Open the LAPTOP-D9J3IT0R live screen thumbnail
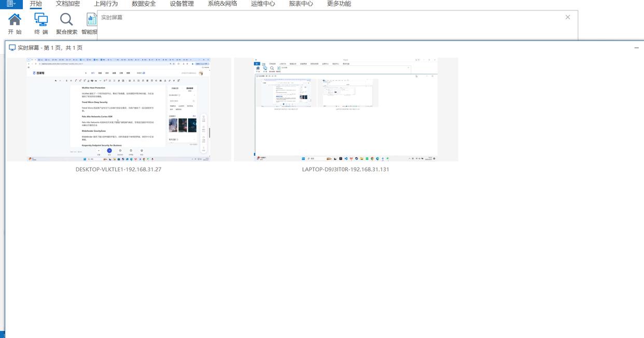Screen dimensions: 644x338 pos(346,110)
